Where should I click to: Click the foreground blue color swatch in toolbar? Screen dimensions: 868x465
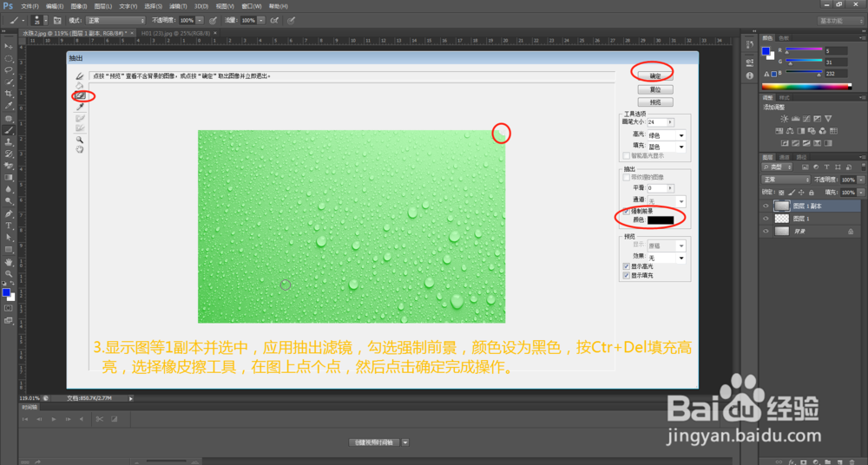click(x=6, y=292)
